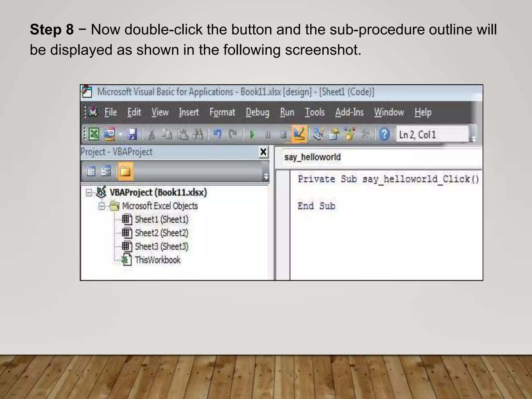This screenshot has height=399, width=532.
Task: Close the Project - VBAProject pane
Action: coord(263,152)
